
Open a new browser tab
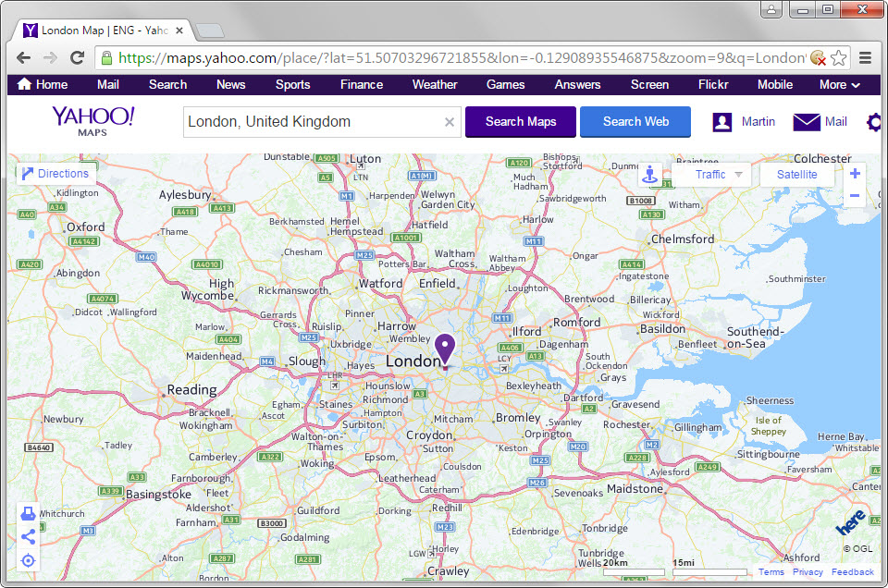[x=210, y=31]
